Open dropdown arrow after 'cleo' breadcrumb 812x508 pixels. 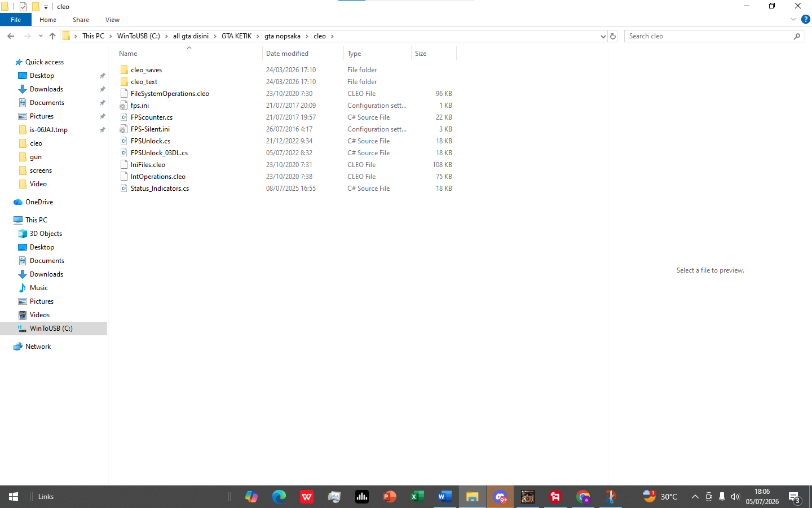coord(332,36)
